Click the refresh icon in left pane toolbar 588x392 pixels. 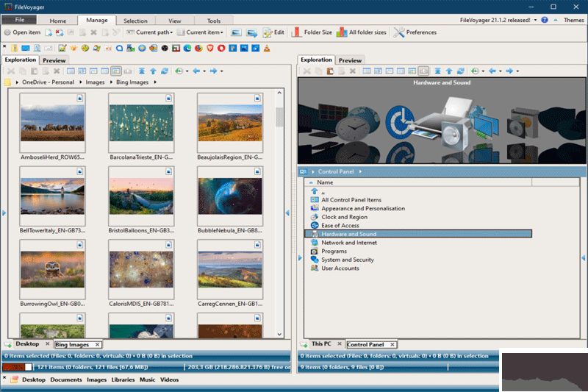(165, 71)
